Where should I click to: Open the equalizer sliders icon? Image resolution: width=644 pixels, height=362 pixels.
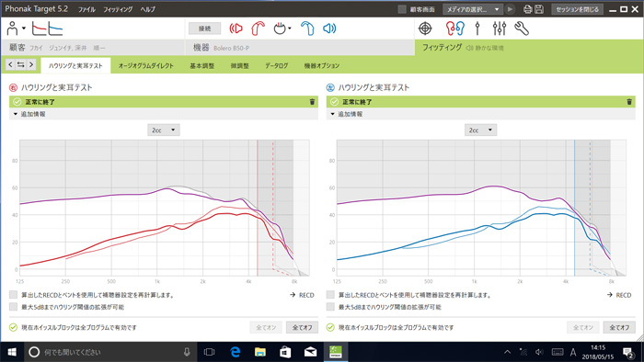500,28
